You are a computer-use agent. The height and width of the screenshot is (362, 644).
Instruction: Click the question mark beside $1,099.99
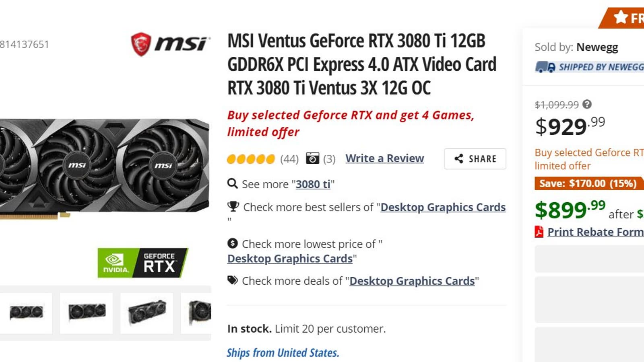tap(587, 105)
